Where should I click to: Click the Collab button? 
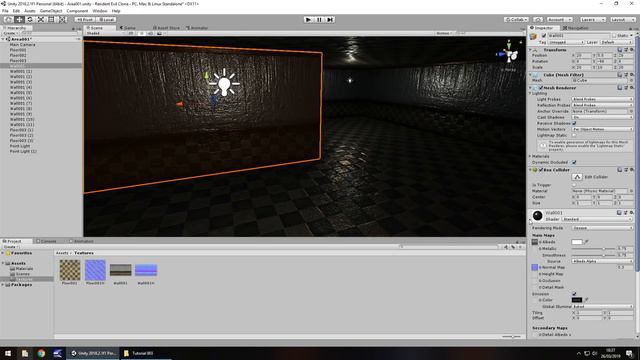(x=516, y=20)
